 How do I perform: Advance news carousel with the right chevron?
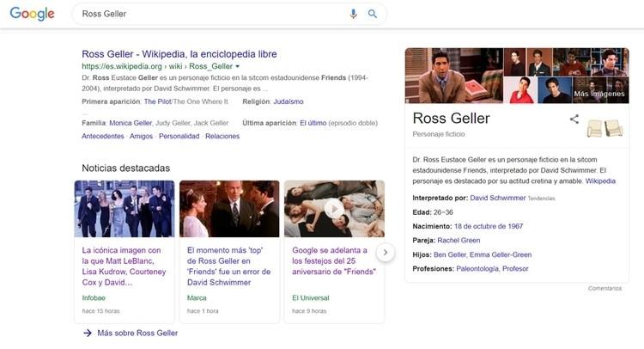386,253
